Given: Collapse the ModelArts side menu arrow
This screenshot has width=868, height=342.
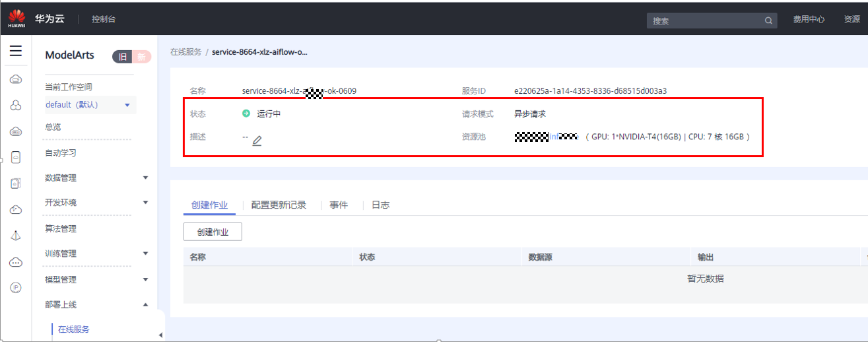Looking at the screenshot, I should (161, 335).
